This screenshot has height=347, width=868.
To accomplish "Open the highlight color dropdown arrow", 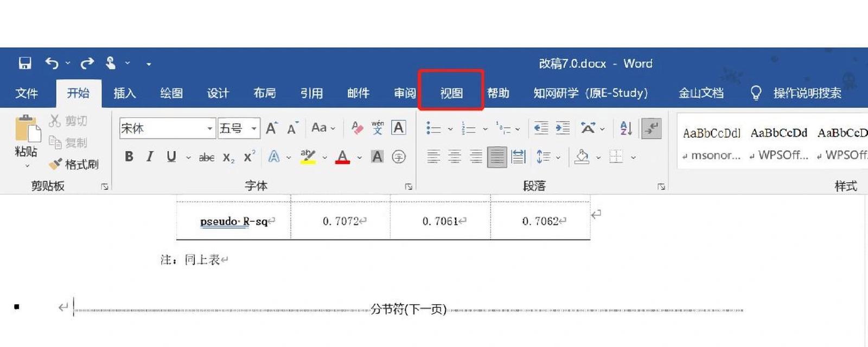I will [324, 158].
